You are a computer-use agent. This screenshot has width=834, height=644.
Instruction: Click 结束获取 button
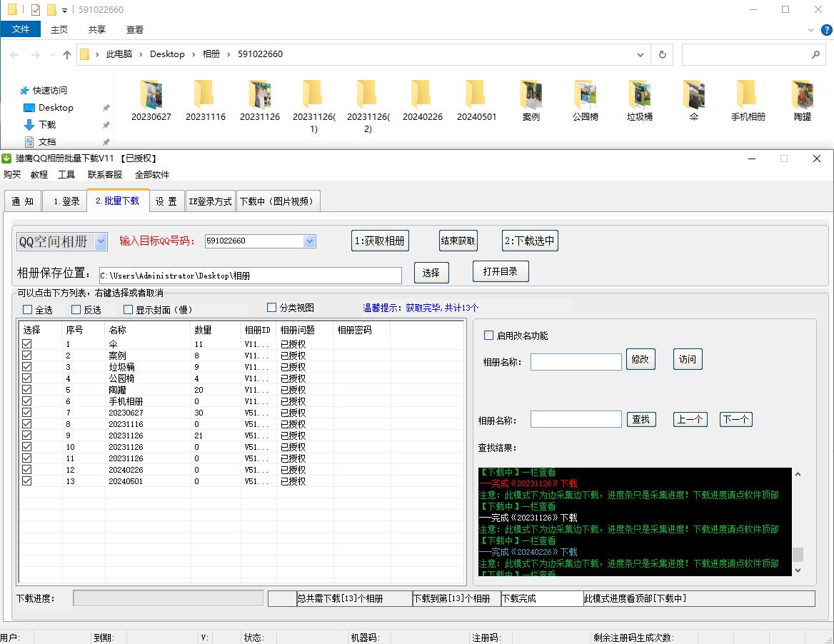tap(458, 241)
